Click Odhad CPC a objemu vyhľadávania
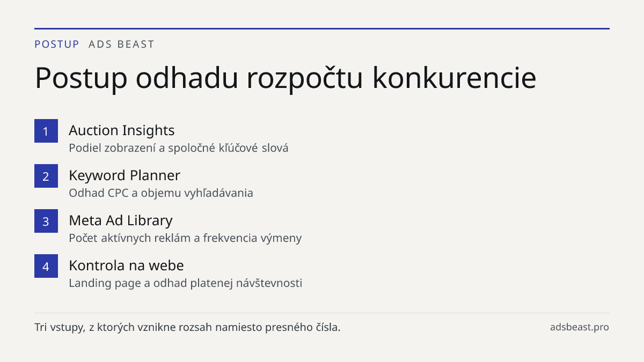 pyautogui.click(x=161, y=193)
